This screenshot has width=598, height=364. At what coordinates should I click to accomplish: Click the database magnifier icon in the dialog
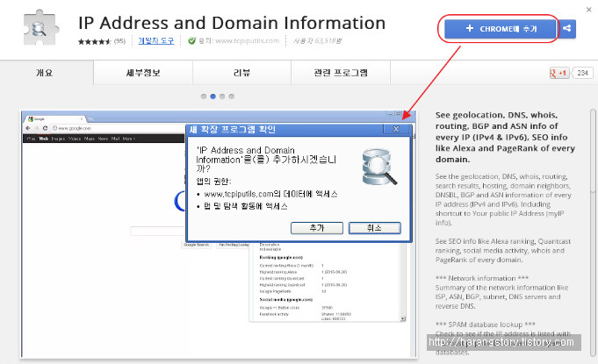pyautogui.click(x=379, y=168)
